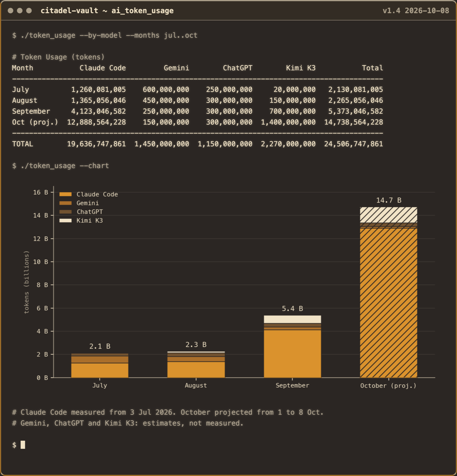
Task: Click value 4,123,046,582 in September row
Action: pyautogui.click(x=99, y=111)
